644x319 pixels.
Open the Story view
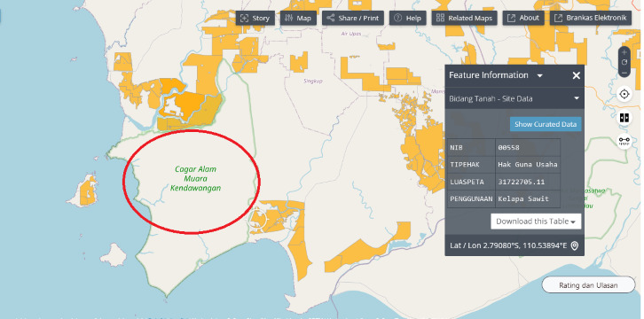tap(255, 18)
